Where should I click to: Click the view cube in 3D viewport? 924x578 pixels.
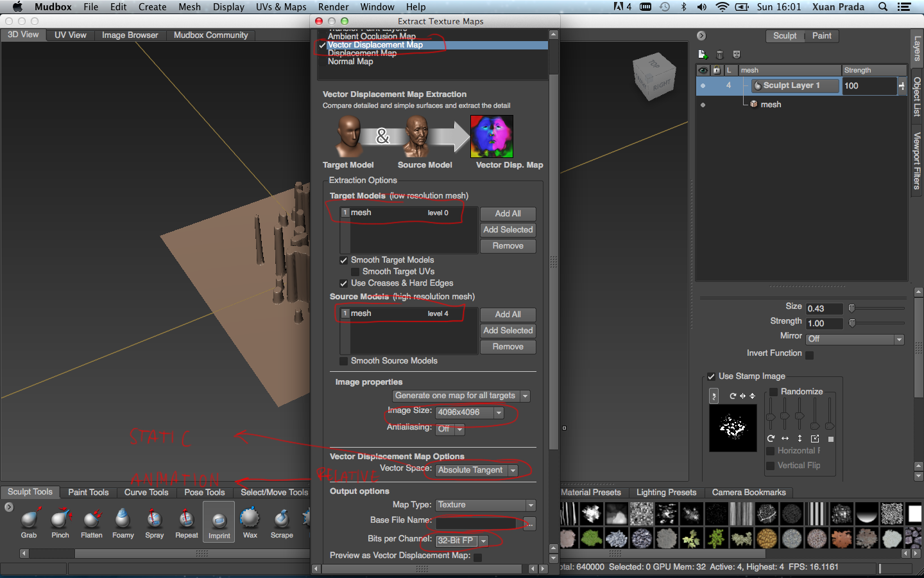click(x=654, y=76)
